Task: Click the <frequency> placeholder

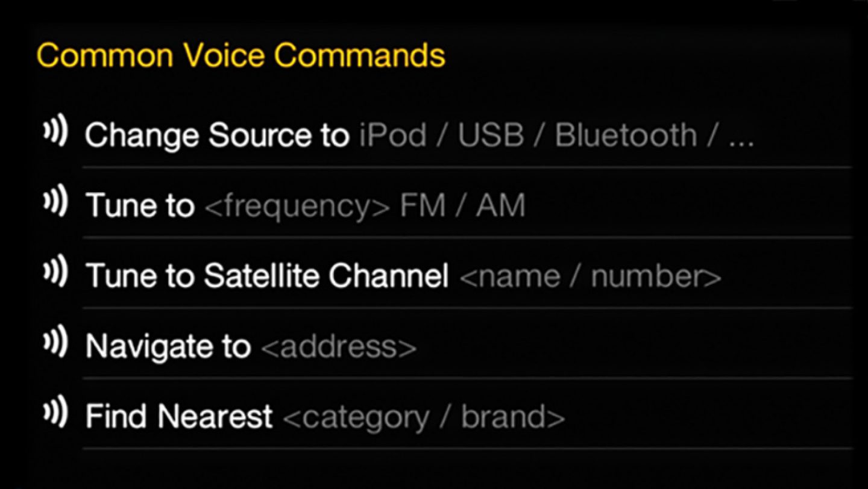Action: (297, 207)
